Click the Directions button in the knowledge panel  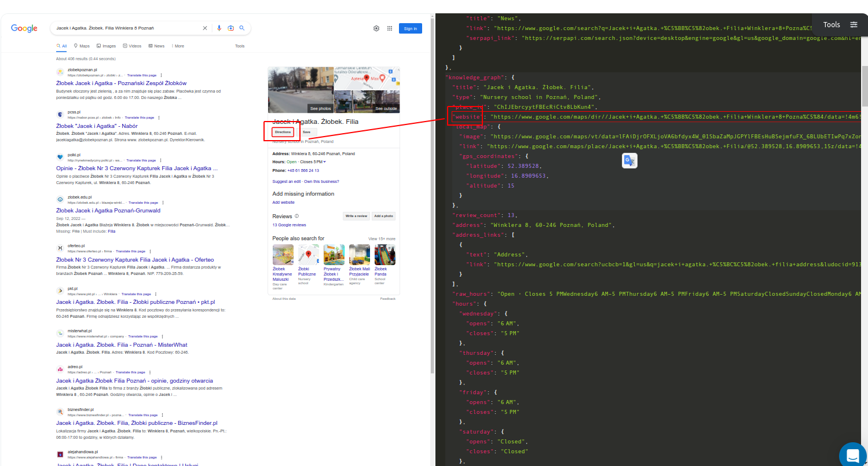(x=283, y=132)
